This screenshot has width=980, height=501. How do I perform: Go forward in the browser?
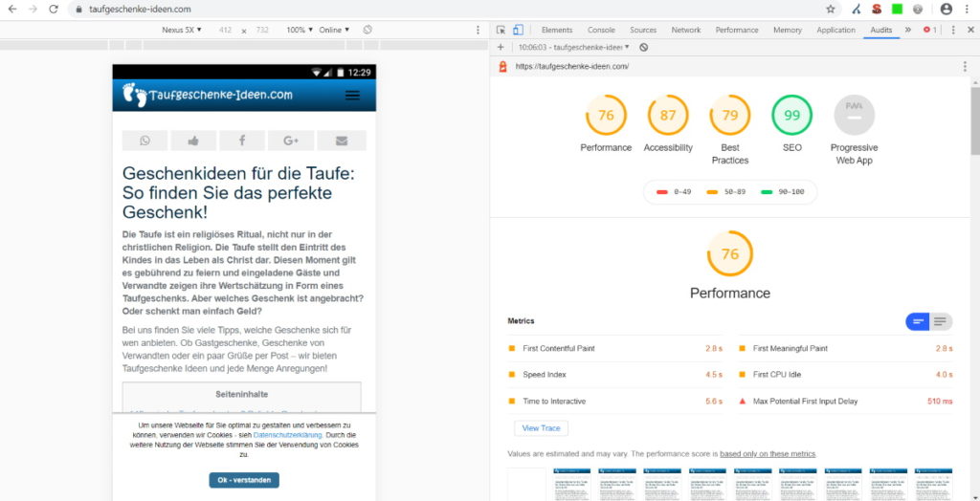point(33,10)
